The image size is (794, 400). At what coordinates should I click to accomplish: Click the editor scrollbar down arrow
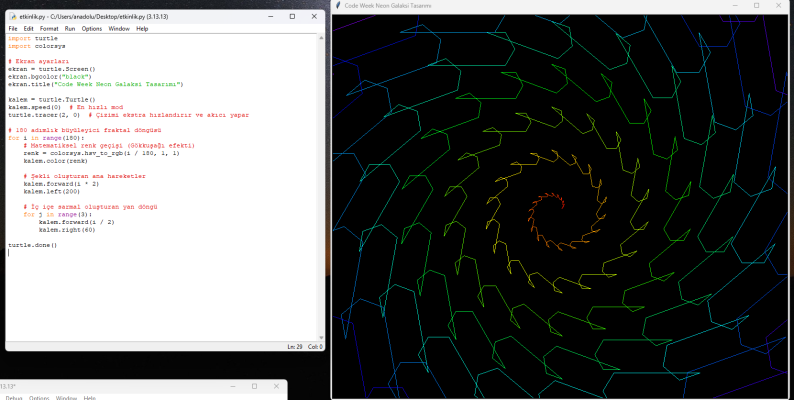coord(321,338)
